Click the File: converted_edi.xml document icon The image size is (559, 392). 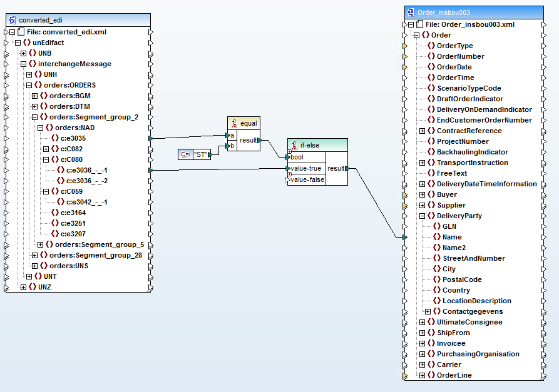[21, 32]
